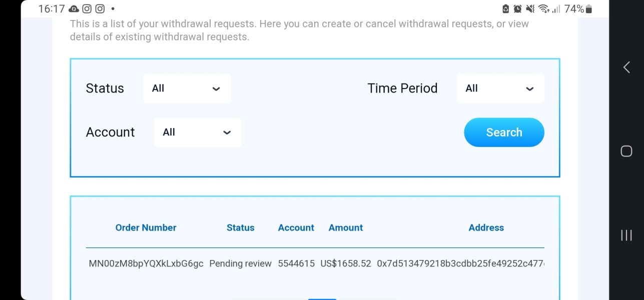Tap the first Instagram notification icon

87,9
